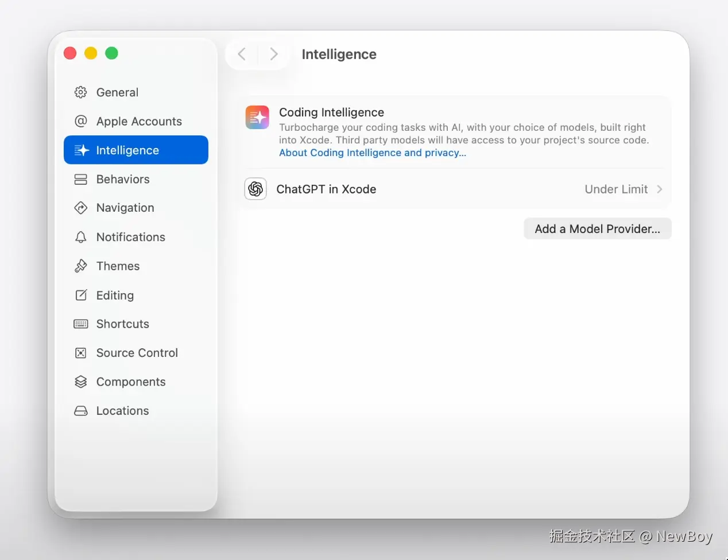Click the Components stacked layers icon
Screen dimensions: 728x560
click(81, 382)
